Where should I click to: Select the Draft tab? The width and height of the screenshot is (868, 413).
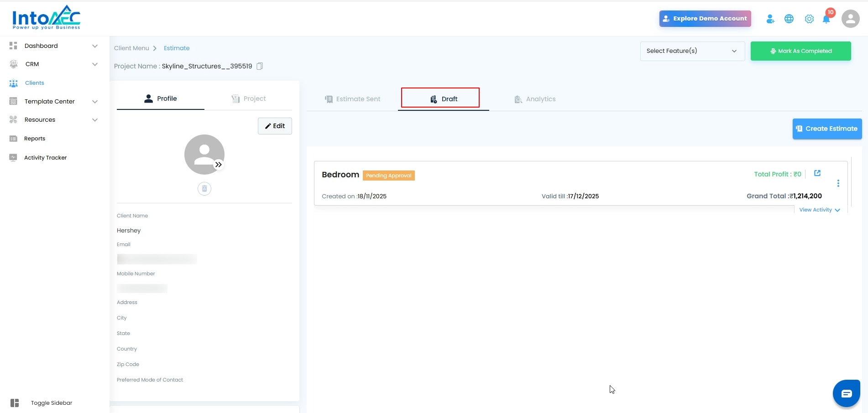click(444, 99)
